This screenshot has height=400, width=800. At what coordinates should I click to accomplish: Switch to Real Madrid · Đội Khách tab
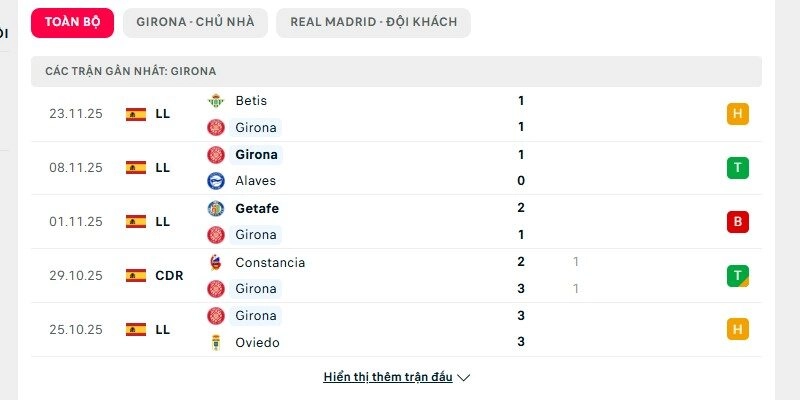click(x=373, y=22)
